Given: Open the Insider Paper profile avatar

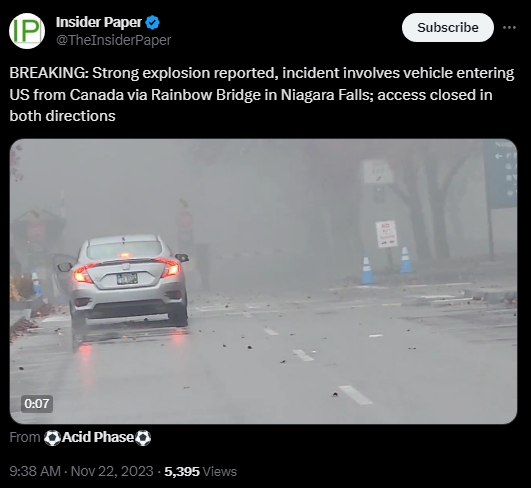Looking at the screenshot, I should coord(27,31).
